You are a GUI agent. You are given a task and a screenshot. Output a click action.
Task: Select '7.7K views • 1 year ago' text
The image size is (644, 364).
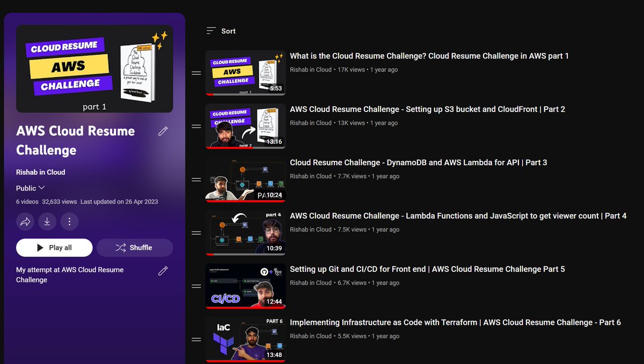[x=369, y=176]
